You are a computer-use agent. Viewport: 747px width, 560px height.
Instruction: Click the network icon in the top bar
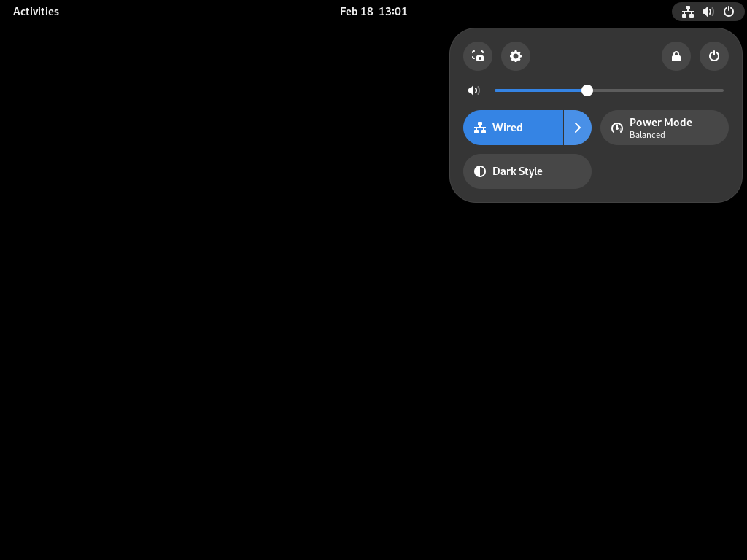point(687,12)
